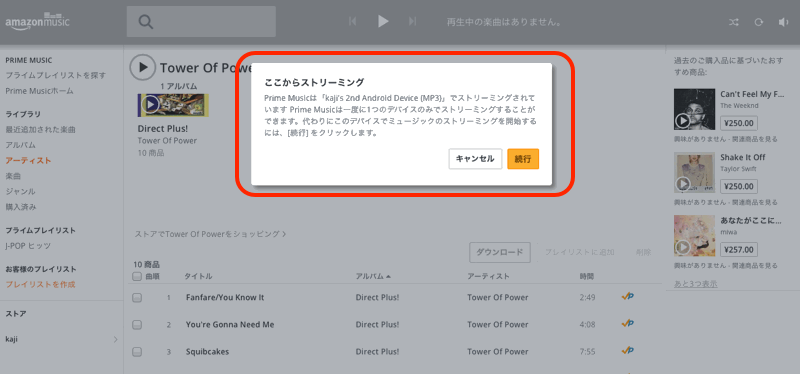Play the Direct Plus! album cover
Viewport: 800px width, 374px height.
[150, 105]
